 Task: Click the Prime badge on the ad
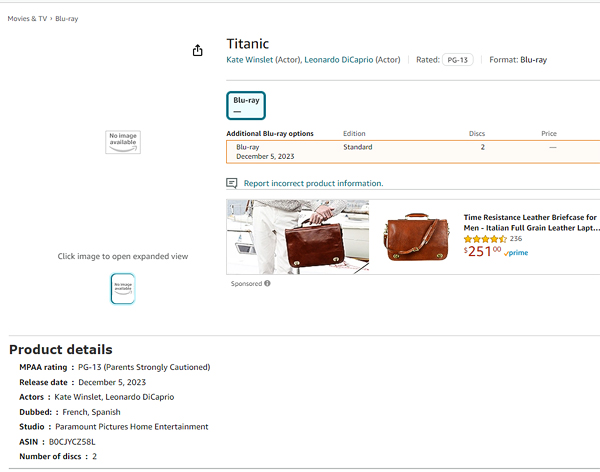click(516, 253)
